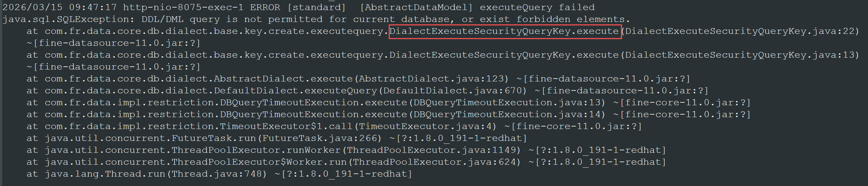Click the red-boxed DialectExecuteSecurityQueryKey.execute text
This screenshot has height=186, width=868.
[x=505, y=31]
